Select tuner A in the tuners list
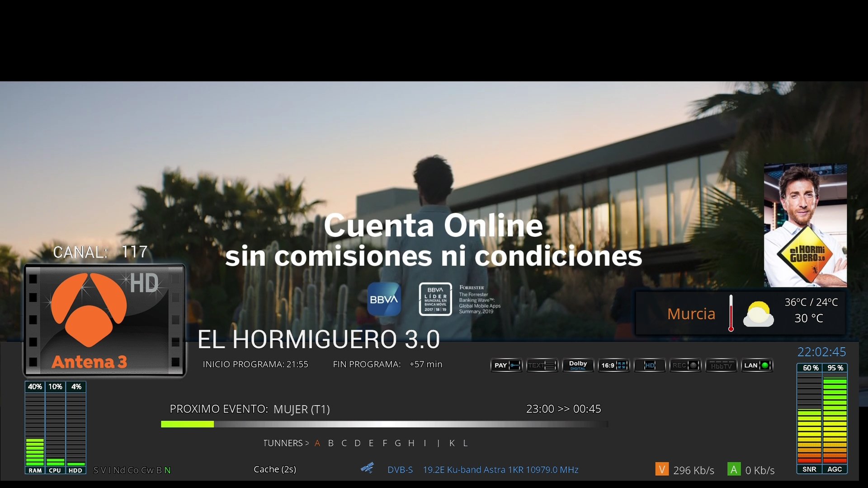This screenshot has width=868, height=488. tap(317, 443)
